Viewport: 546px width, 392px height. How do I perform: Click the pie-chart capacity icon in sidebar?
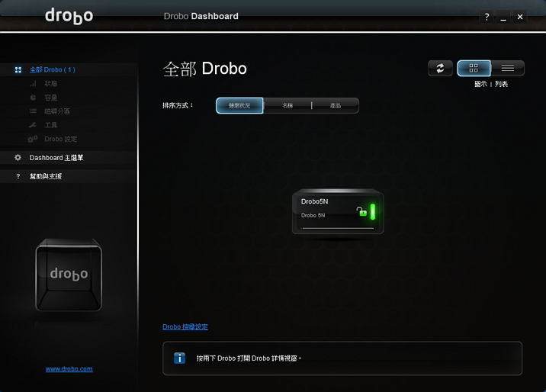33,98
